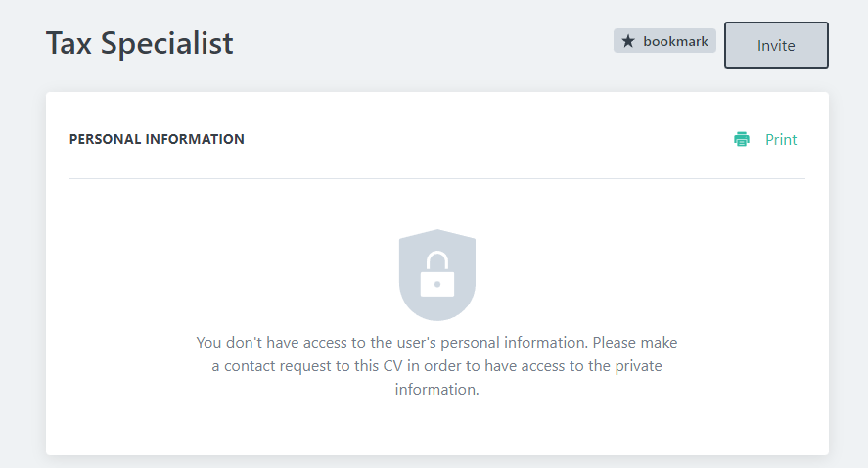The image size is (868, 468).
Task: Click the divider under Personal Information heading
Action: tap(436, 178)
